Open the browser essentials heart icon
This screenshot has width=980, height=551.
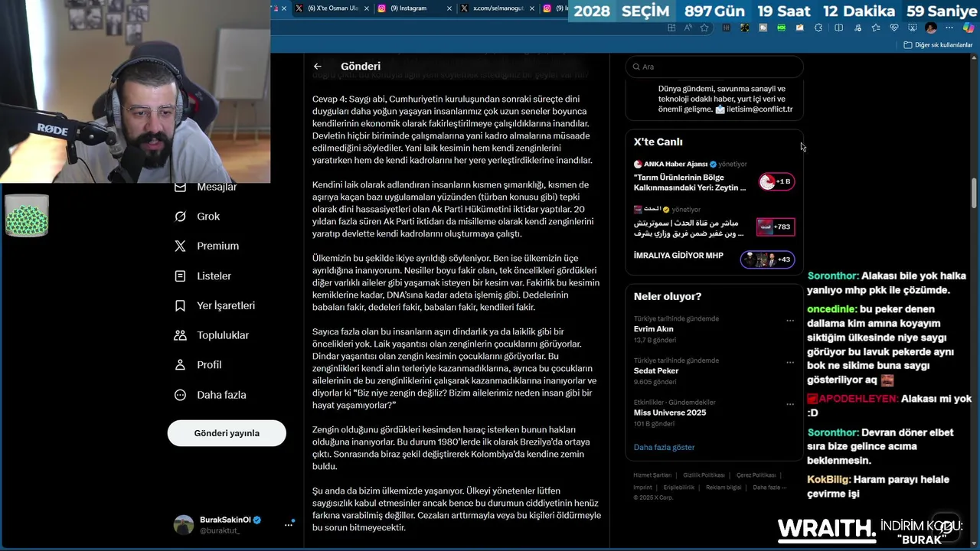pos(894,28)
